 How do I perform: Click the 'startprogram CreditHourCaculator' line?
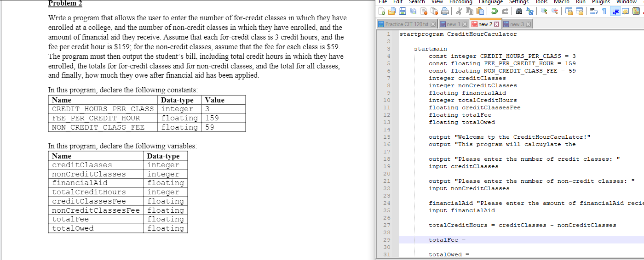tap(458, 34)
